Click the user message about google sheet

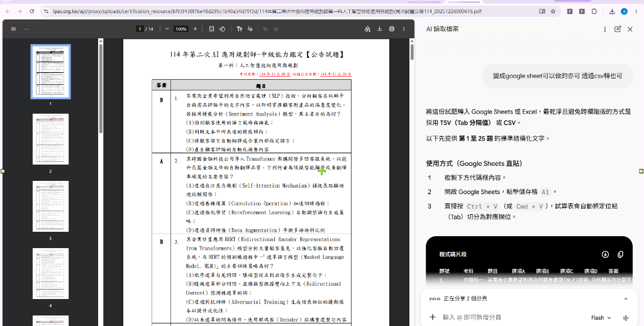[x=557, y=76]
